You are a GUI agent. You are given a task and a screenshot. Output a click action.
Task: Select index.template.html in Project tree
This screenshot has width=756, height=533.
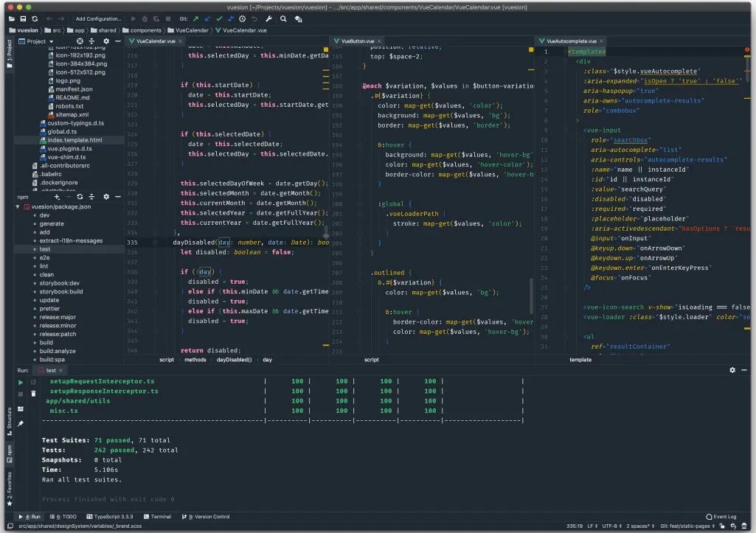pos(70,140)
